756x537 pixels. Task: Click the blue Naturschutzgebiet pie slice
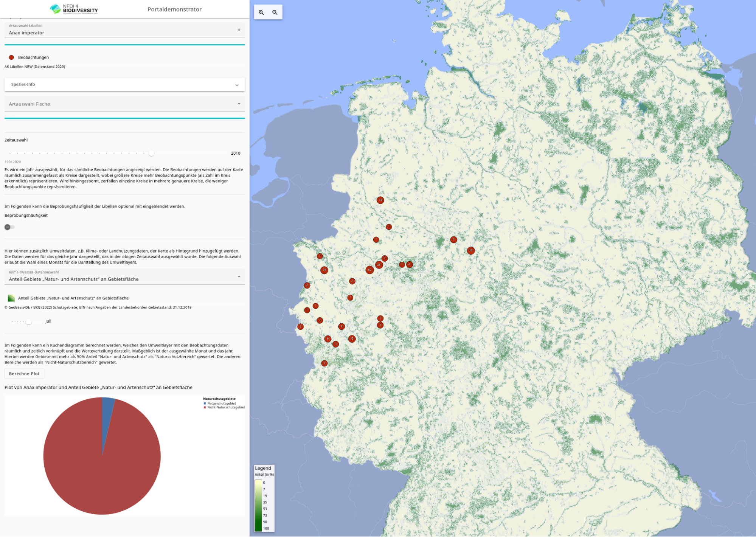pos(107,416)
